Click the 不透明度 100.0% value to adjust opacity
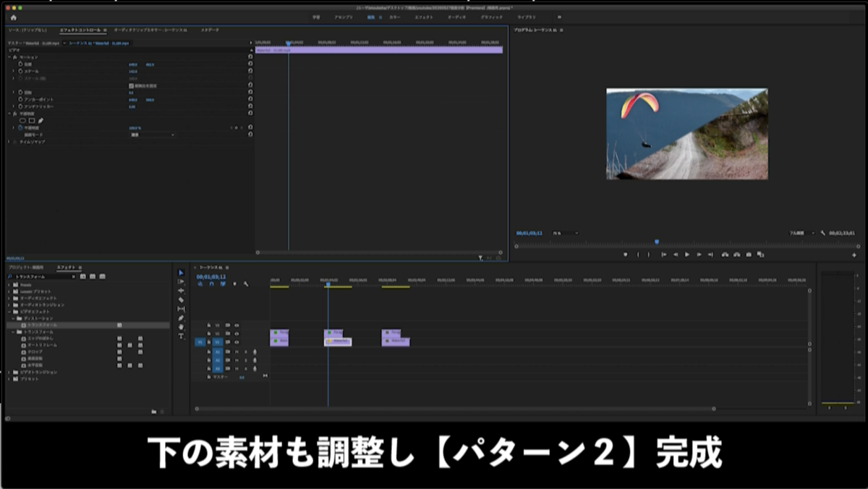Viewport: 868px width, 489px height. (x=135, y=128)
